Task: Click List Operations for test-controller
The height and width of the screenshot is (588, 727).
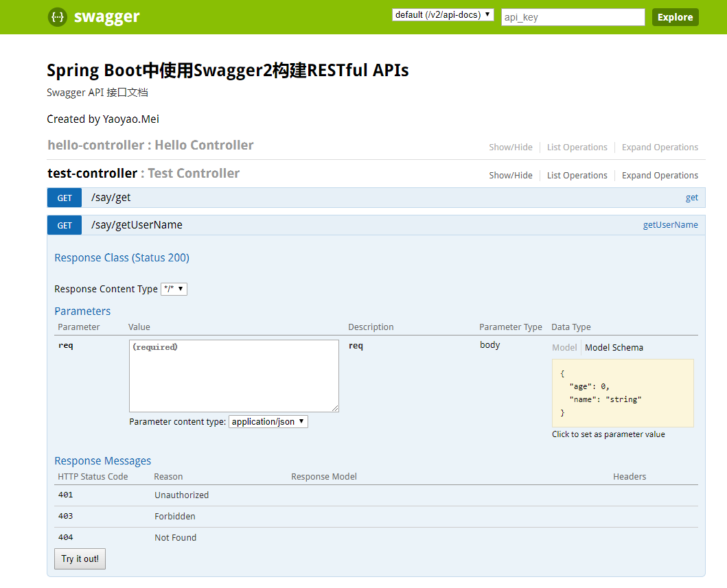Action: tap(577, 176)
